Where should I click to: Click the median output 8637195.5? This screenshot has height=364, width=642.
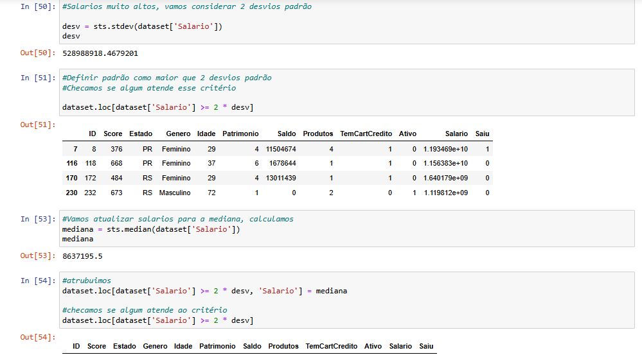(82, 256)
